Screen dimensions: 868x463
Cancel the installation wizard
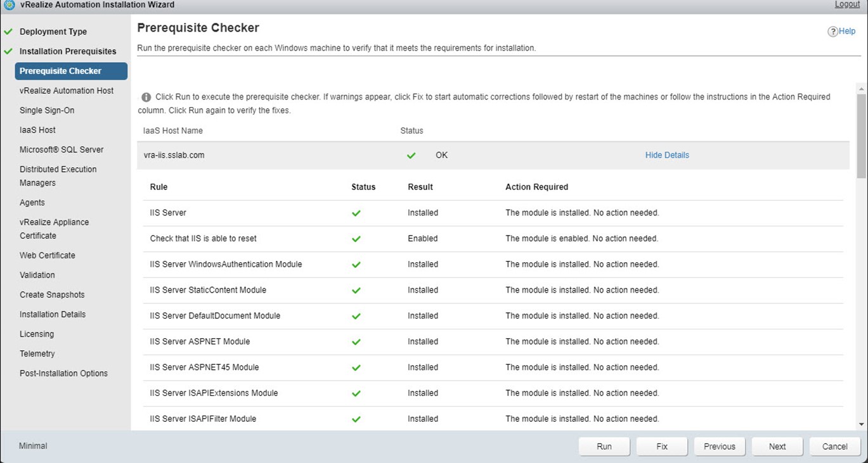pyautogui.click(x=835, y=447)
